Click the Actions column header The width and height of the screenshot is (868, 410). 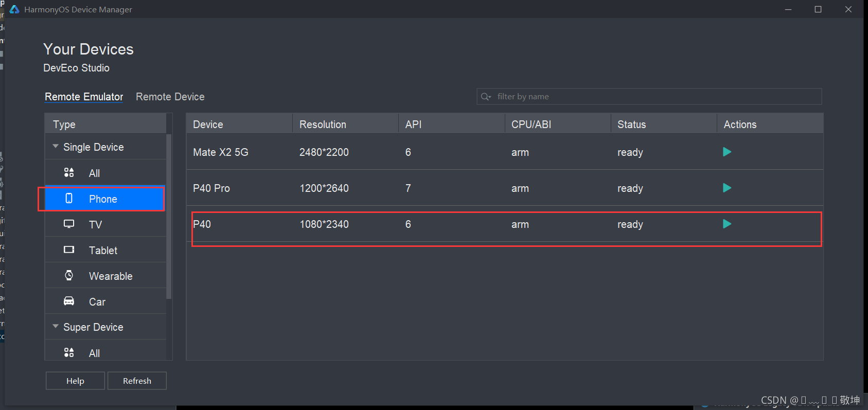click(x=770, y=124)
